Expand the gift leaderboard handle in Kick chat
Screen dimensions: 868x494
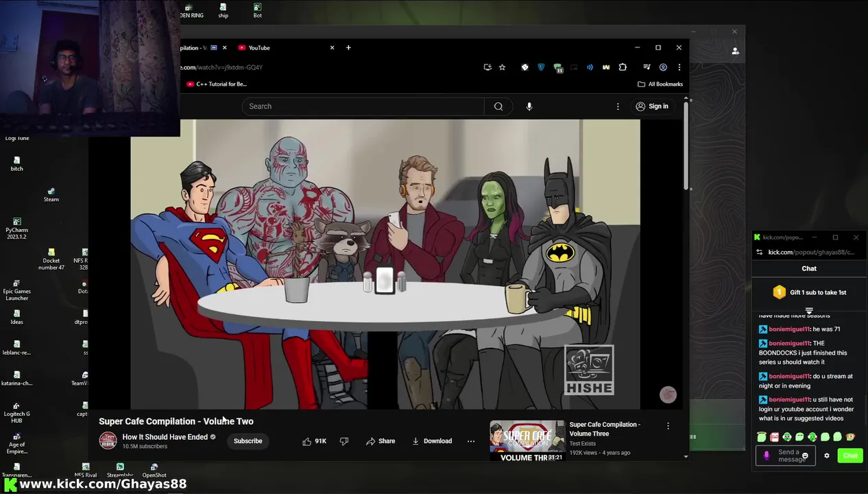[x=809, y=311]
